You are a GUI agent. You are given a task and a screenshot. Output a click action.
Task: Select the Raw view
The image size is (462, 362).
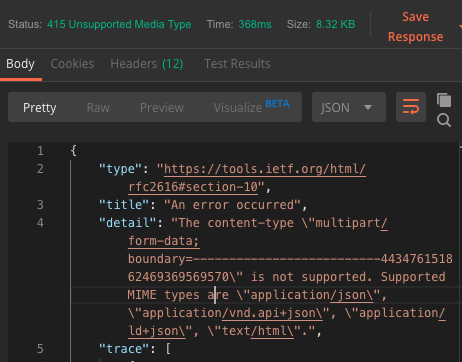pos(98,108)
